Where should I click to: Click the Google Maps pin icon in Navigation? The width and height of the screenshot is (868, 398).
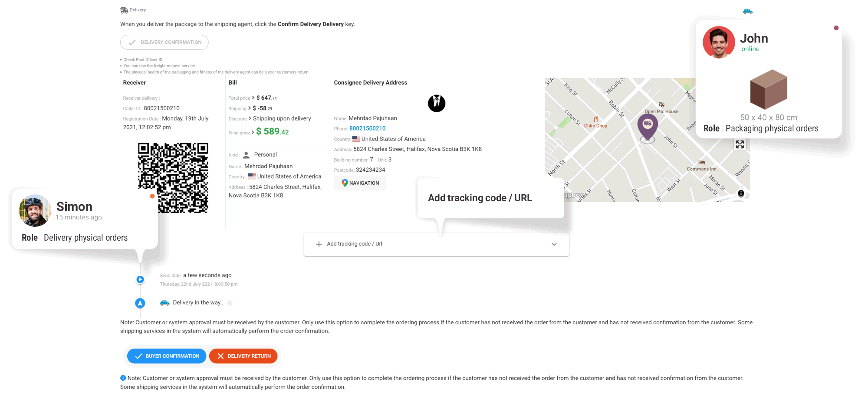(345, 183)
